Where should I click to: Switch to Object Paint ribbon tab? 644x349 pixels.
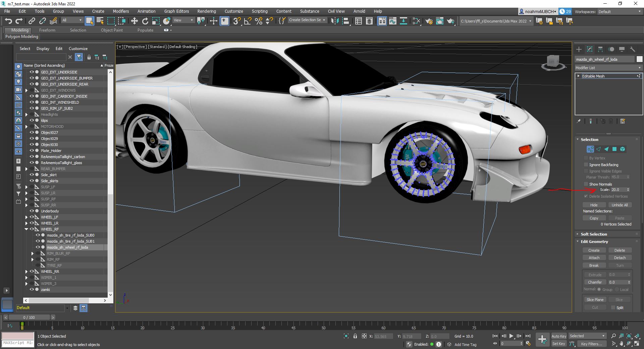point(112,30)
